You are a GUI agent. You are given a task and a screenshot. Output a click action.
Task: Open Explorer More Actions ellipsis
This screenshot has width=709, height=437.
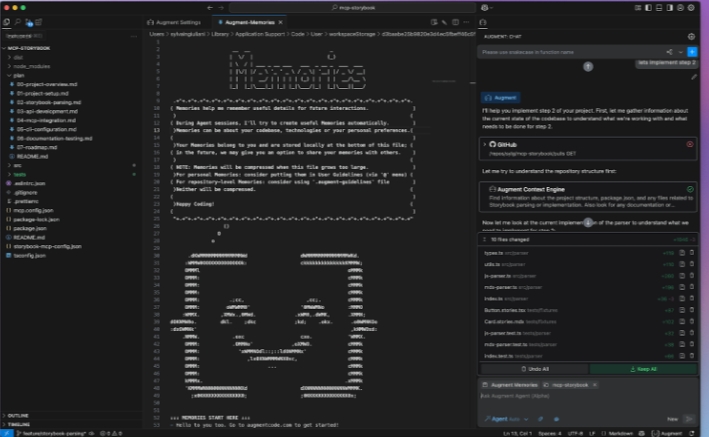(x=134, y=36)
